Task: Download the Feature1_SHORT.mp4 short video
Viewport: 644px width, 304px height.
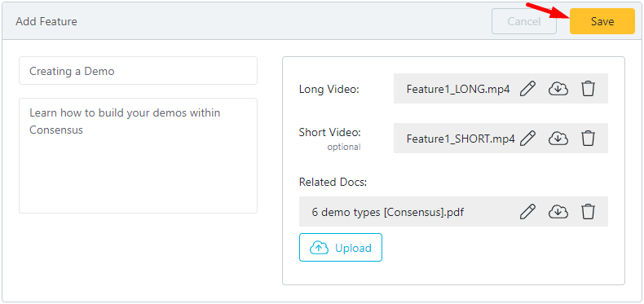Action: click(x=558, y=138)
